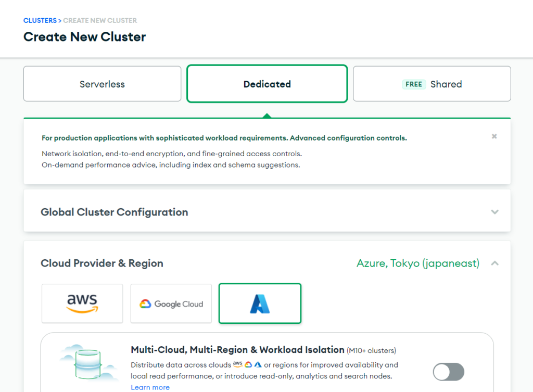This screenshot has width=533, height=392.
Task: Select the AWS cloud provider card
Action: point(82,304)
